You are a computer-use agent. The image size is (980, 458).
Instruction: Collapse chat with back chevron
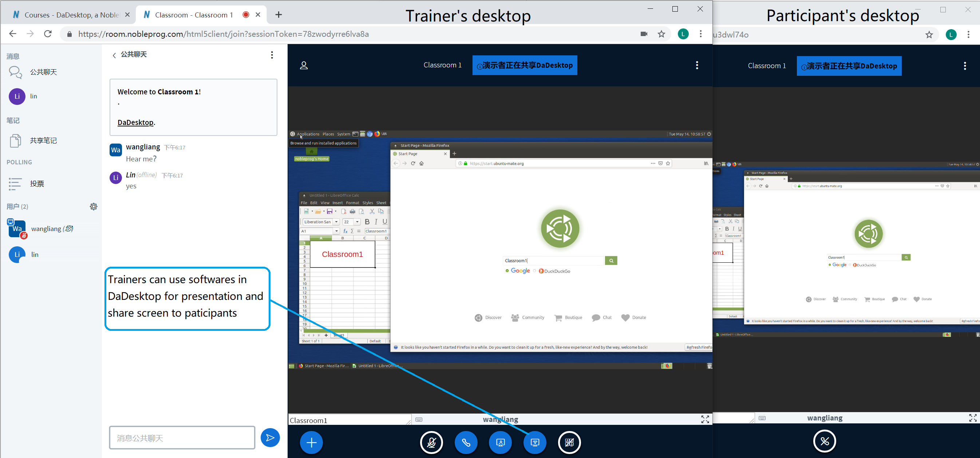[x=114, y=56]
